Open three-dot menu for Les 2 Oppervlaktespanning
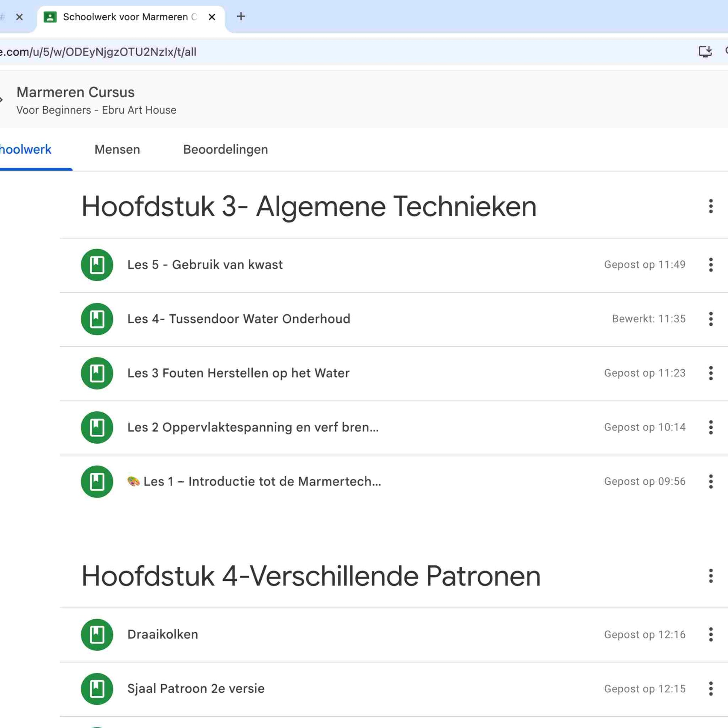Viewport: 728px width, 728px height. pyautogui.click(x=710, y=427)
